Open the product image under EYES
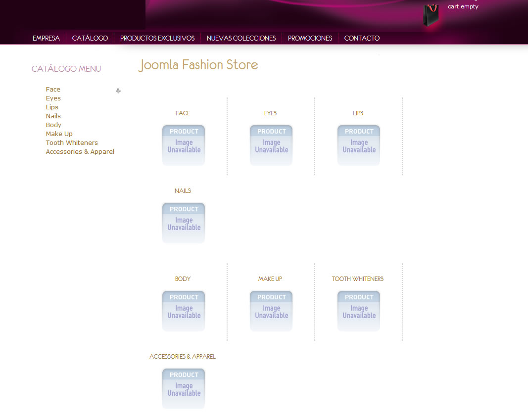This screenshot has height=420, width=528. [271, 145]
